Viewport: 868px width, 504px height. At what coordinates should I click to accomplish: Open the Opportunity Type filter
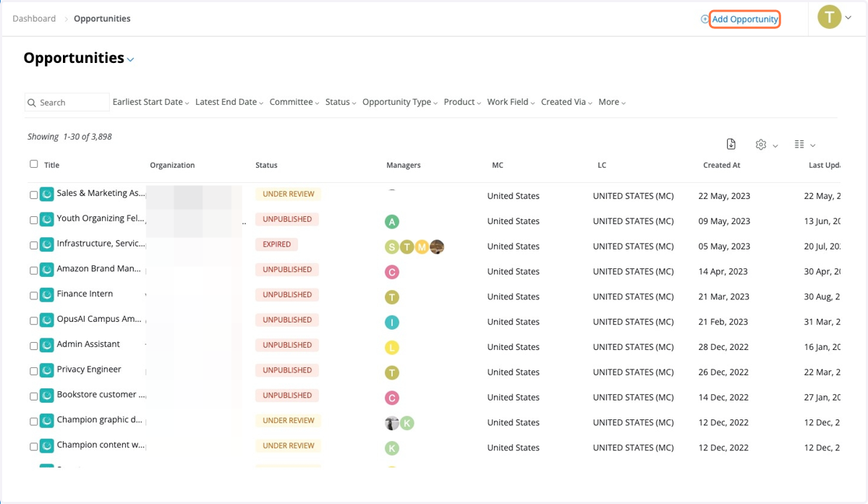click(400, 102)
